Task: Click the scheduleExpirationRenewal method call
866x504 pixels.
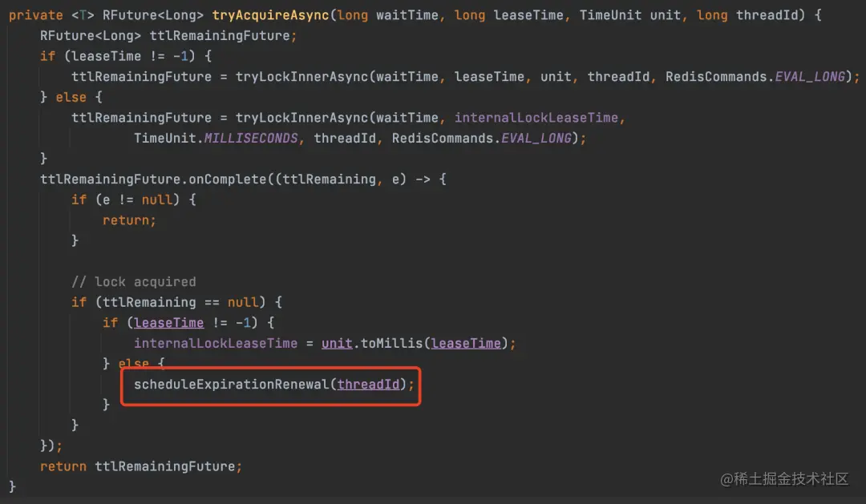Action: coord(232,385)
